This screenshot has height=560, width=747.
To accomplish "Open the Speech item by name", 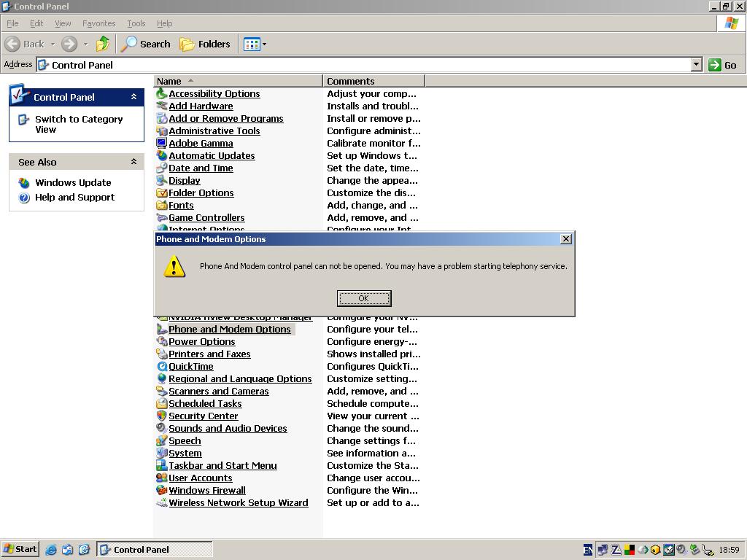I will (185, 440).
